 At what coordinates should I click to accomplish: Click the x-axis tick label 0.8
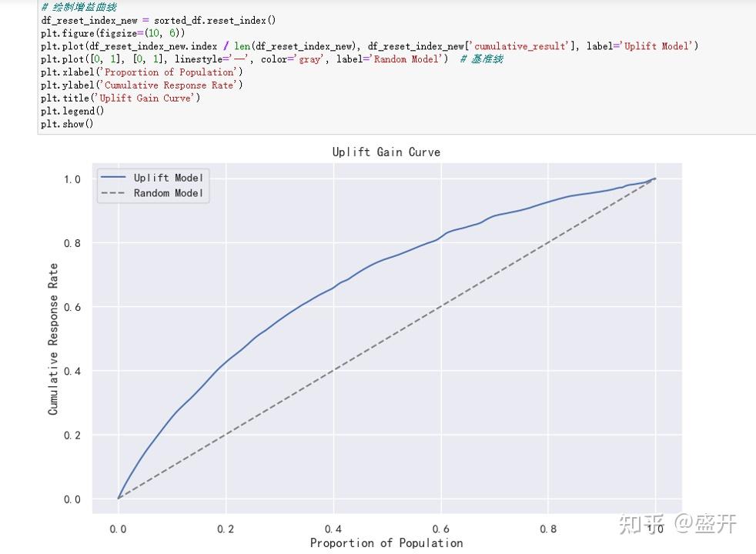pyautogui.click(x=548, y=529)
